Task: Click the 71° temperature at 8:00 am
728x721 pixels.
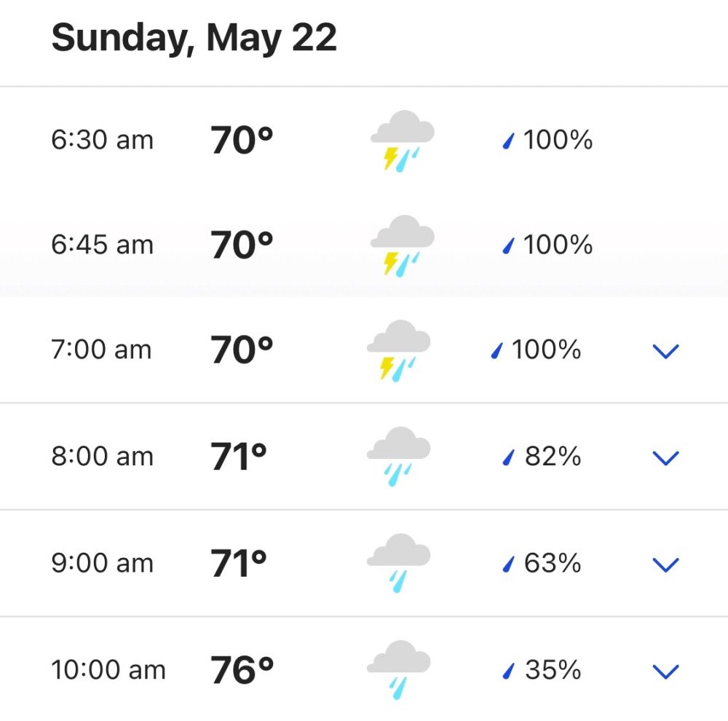Action: [x=239, y=457]
